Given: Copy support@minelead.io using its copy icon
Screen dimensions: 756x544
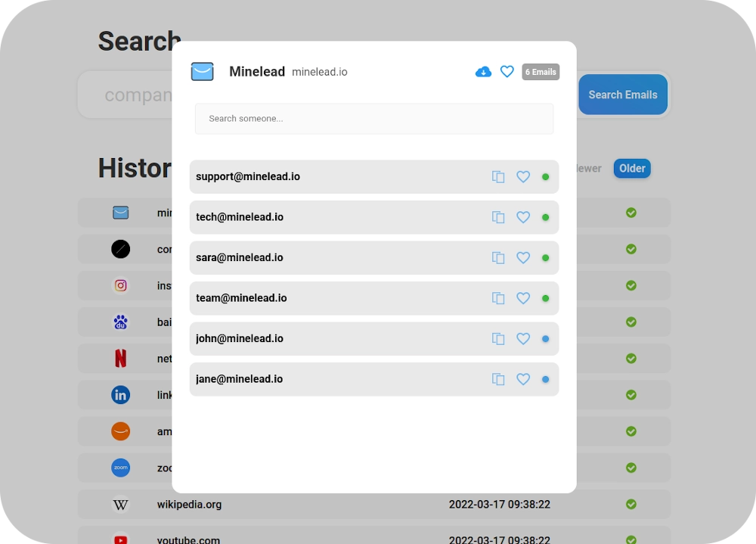Looking at the screenshot, I should point(498,176).
